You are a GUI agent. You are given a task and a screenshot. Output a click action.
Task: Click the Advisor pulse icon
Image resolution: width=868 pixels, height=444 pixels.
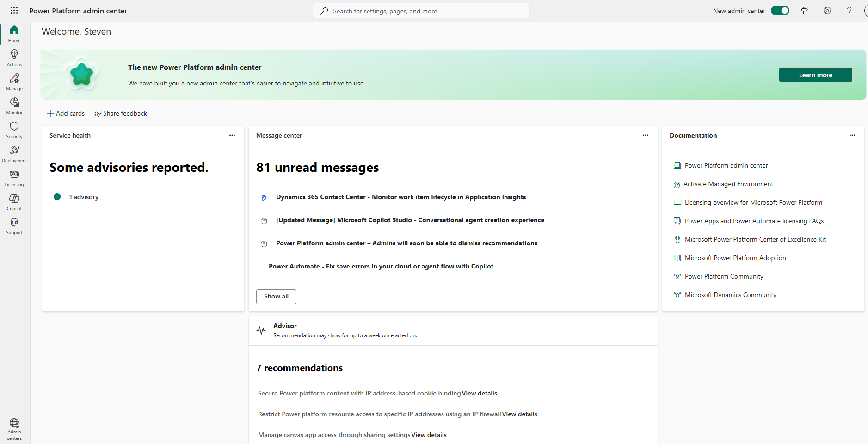point(261,330)
